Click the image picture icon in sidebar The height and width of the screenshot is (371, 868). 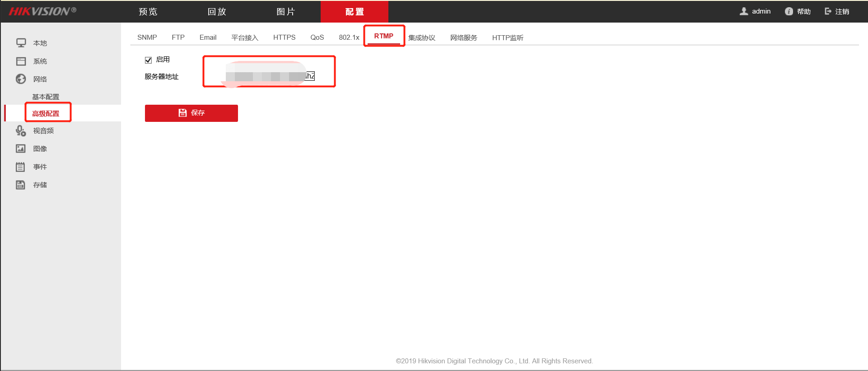coord(21,148)
